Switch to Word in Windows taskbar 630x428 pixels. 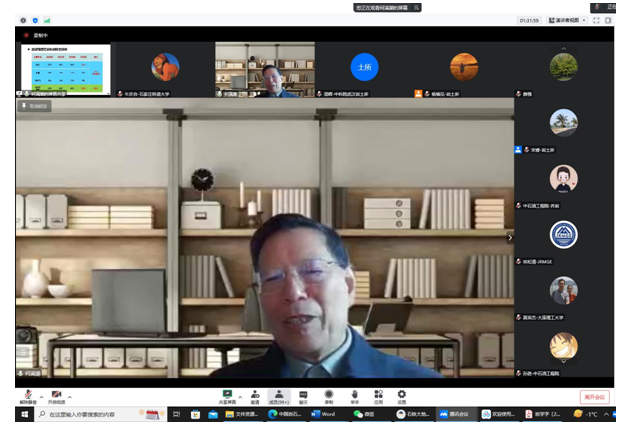[323, 414]
